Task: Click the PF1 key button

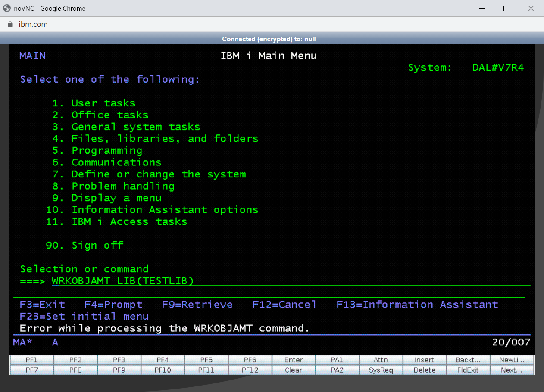Action: click(x=31, y=360)
